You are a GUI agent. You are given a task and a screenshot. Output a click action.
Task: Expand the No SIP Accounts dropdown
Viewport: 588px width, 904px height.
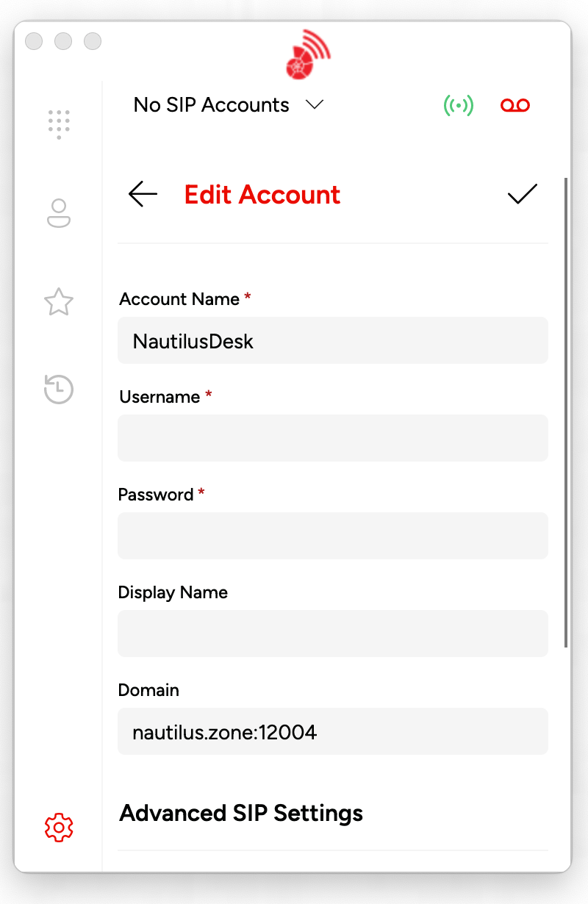click(x=229, y=105)
